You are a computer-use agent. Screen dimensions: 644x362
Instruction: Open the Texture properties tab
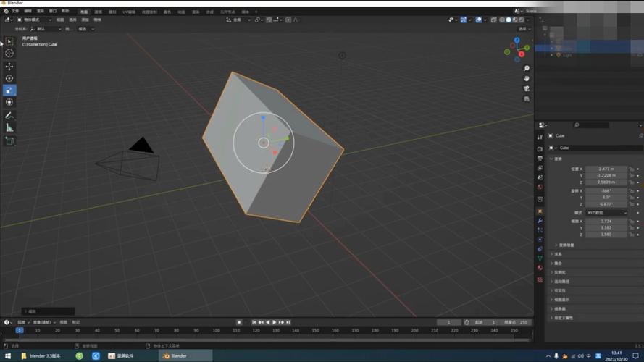pyautogui.click(x=540, y=279)
